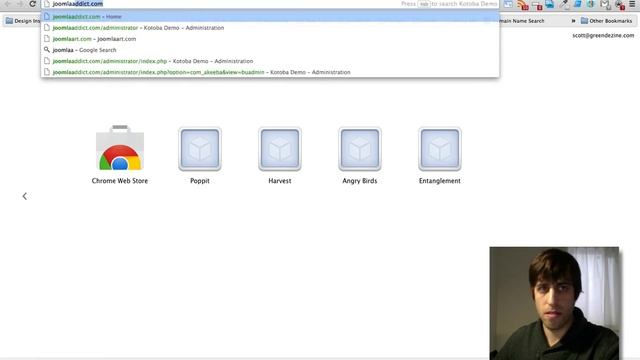This screenshot has width=640, height=360.
Task: Select the administrator/index.php suggestion
Action: pyautogui.click(x=270, y=61)
